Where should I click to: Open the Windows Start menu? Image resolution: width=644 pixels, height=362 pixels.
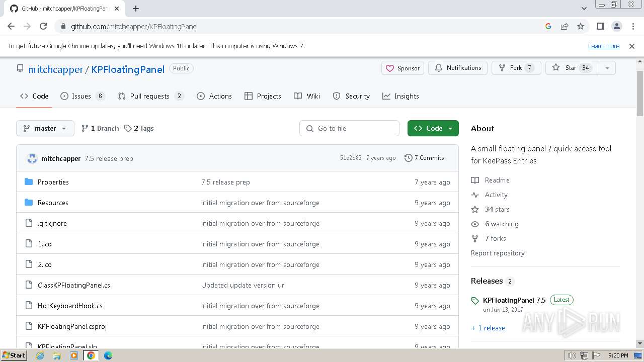tap(14, 355)
